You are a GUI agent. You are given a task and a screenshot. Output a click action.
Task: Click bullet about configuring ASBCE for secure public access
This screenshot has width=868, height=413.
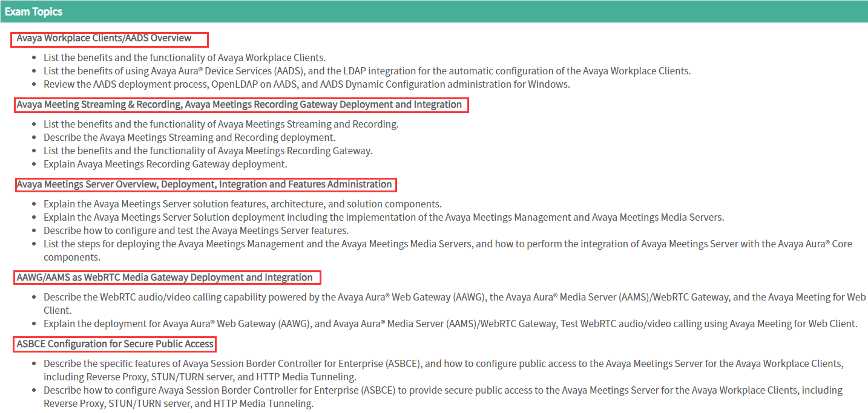[x=443, y=397]
